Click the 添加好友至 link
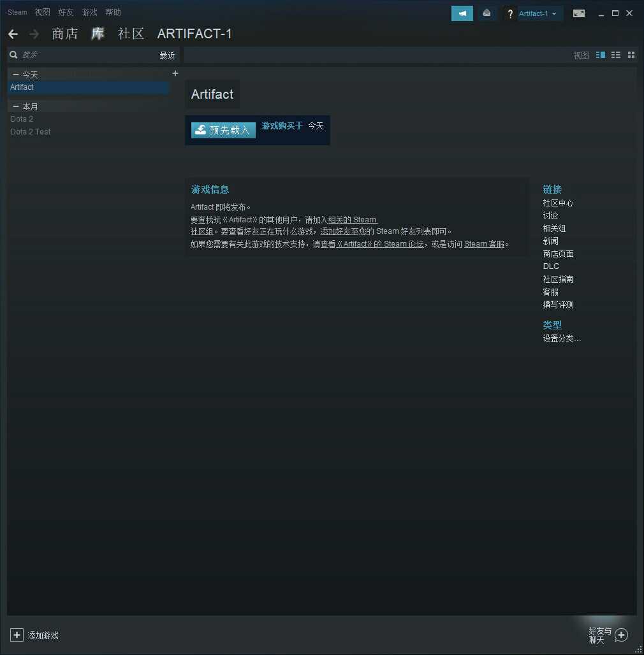644x655 pixels. click(x=339, y=231)
